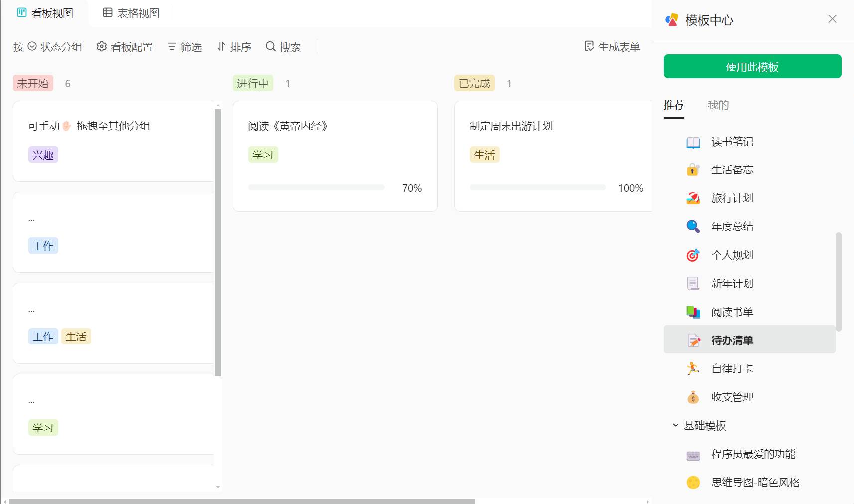Click the status grouping circle icon
The image size is (854, 504).
tap(32, 46)
